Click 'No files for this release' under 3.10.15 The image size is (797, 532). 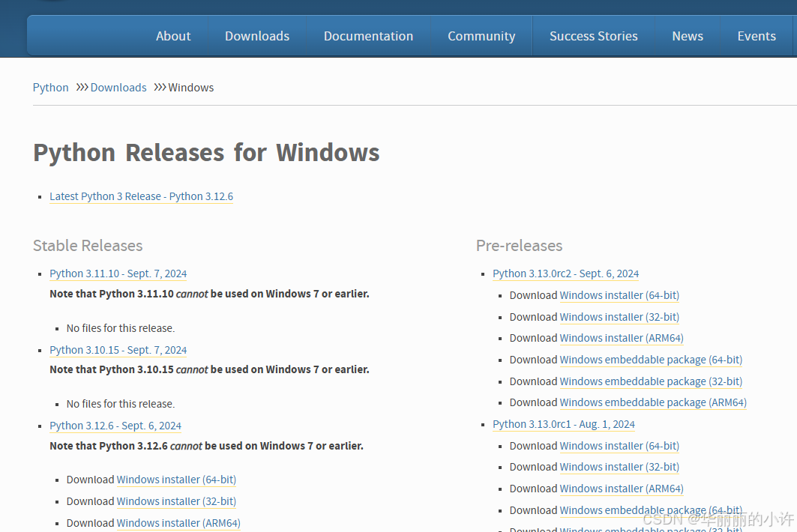(121, 404)
